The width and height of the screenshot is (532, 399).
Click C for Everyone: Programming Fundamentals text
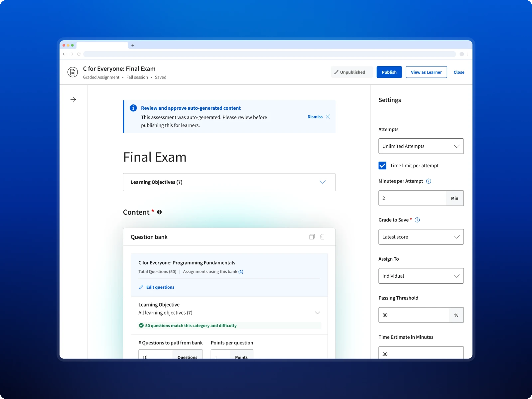187,263
